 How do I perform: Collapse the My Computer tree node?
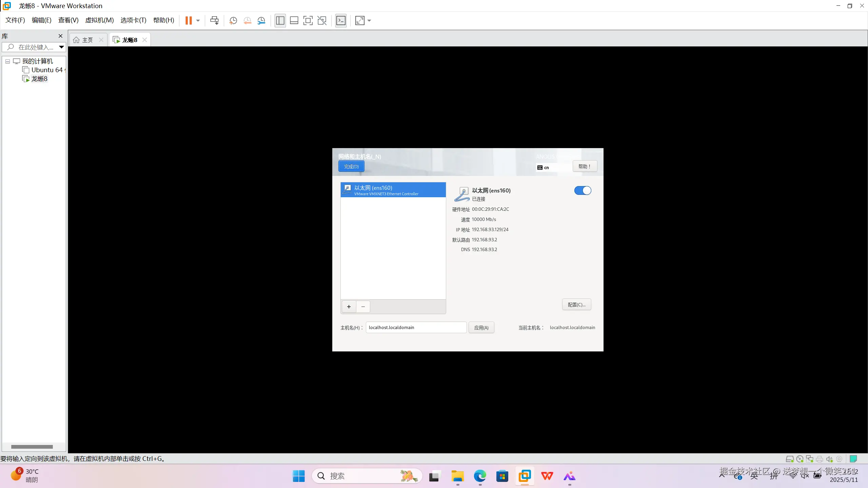[x=7, y=61]
